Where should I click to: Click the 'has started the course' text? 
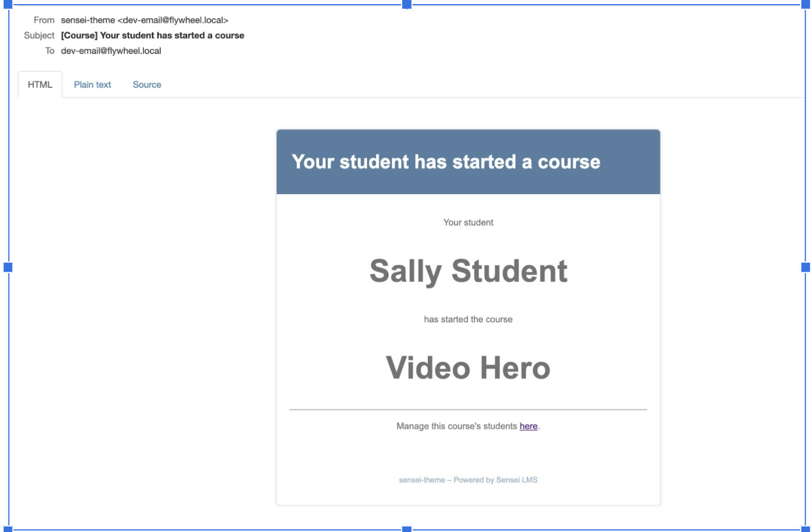click(468, 319)
